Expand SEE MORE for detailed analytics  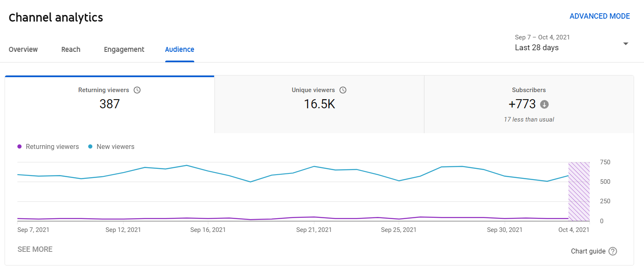pos(35,249)
